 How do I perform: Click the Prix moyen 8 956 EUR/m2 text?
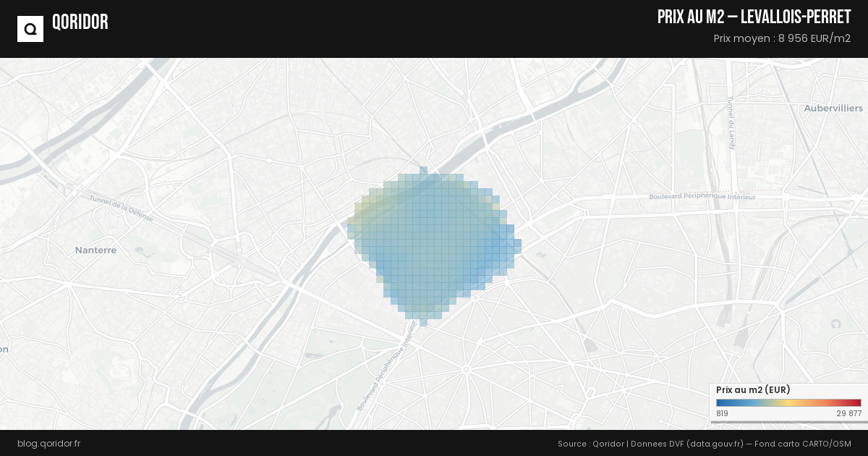pyautogui.click(x=781, y=38)
